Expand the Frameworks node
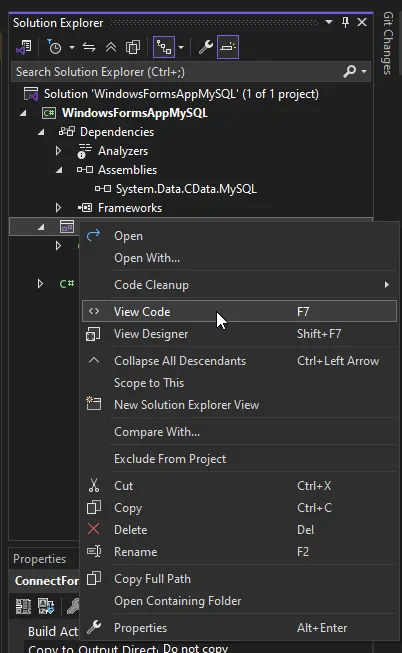 coord(58,208)
